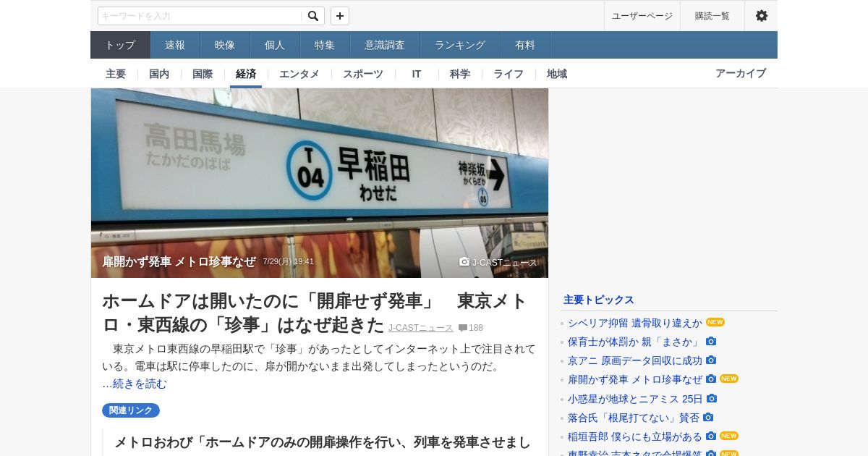Click J-CASTニュース credit on image
This screenshot has height=456, width=868.
click(x=505, y=263)
